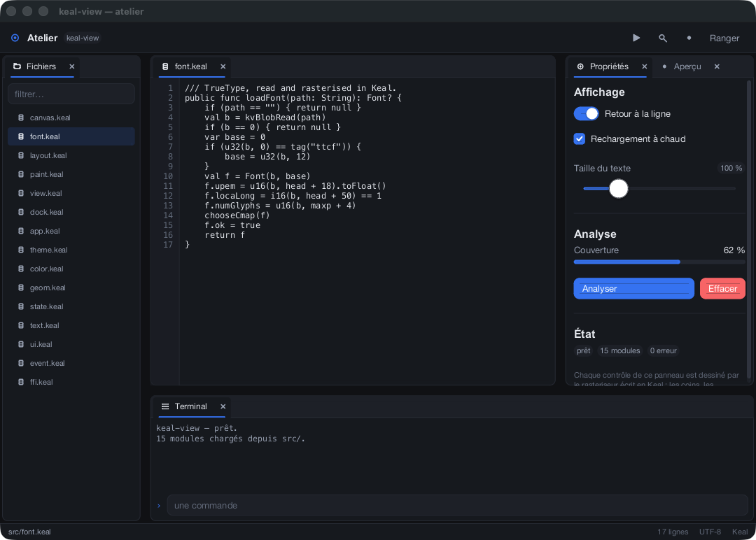Click the file icon next to app.keal
The height and width of the screenshot is (540, 756).
point(21,232)
